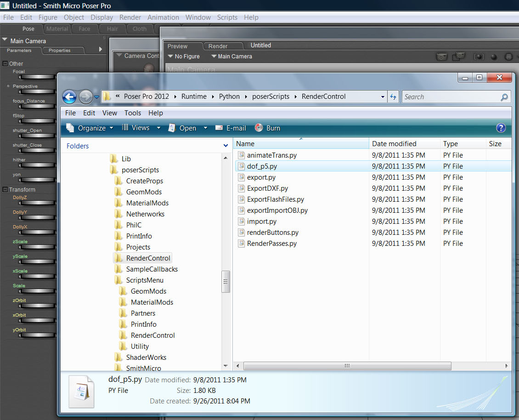Image resolution: width=519 pixels, height=420 pixels.
Task: Click the refresh icon beside address bar
Action: point(393,96)
